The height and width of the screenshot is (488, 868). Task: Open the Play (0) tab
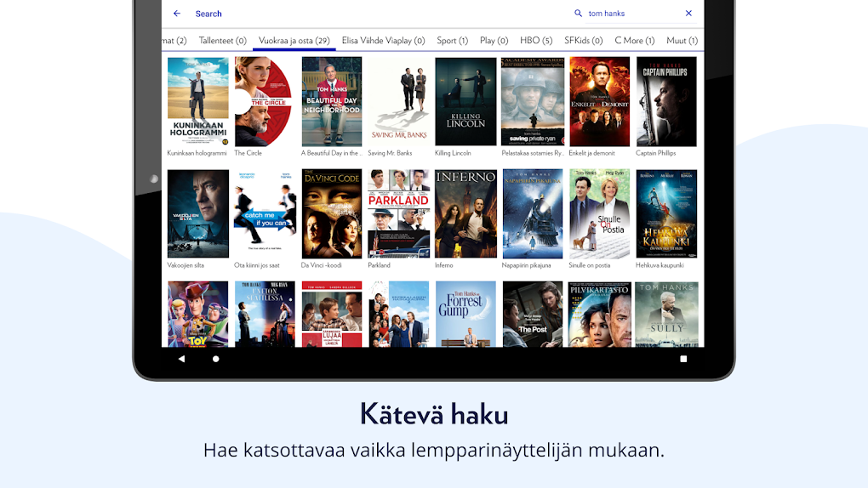click(x=494, y=41)
